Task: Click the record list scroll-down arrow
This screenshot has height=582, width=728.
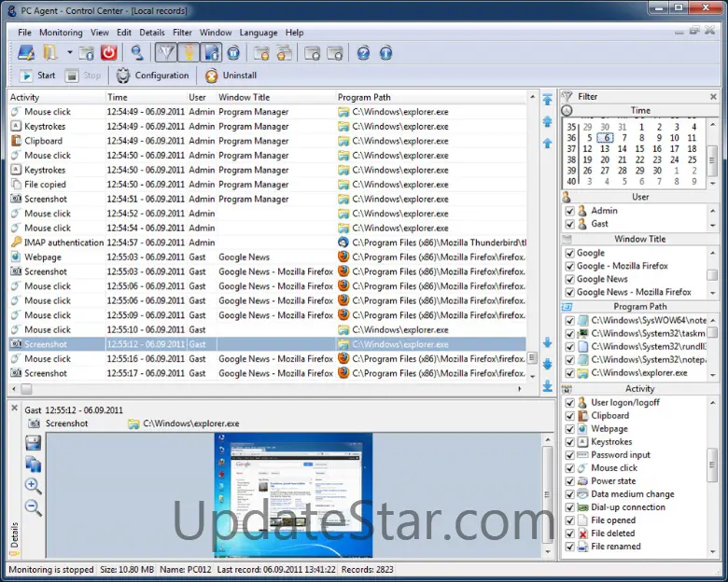Action: tap(532, 377)
